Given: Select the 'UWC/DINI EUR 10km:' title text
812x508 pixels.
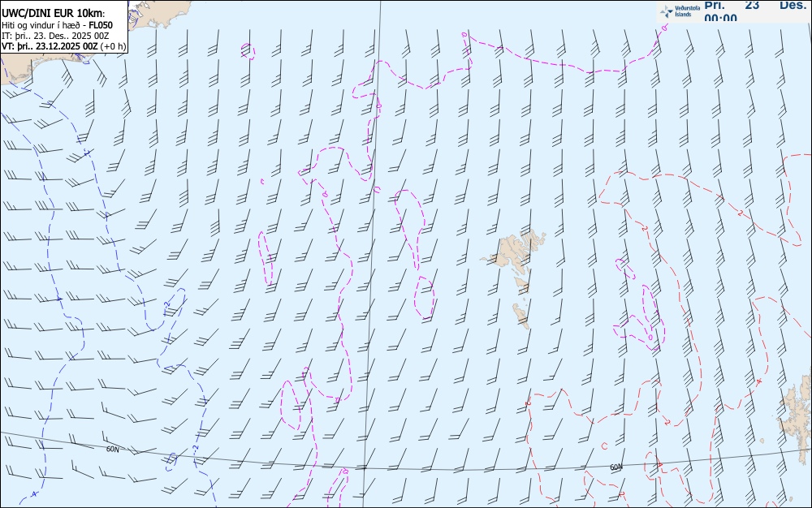Looking at the screenshot, I should (x=54, y=14).
